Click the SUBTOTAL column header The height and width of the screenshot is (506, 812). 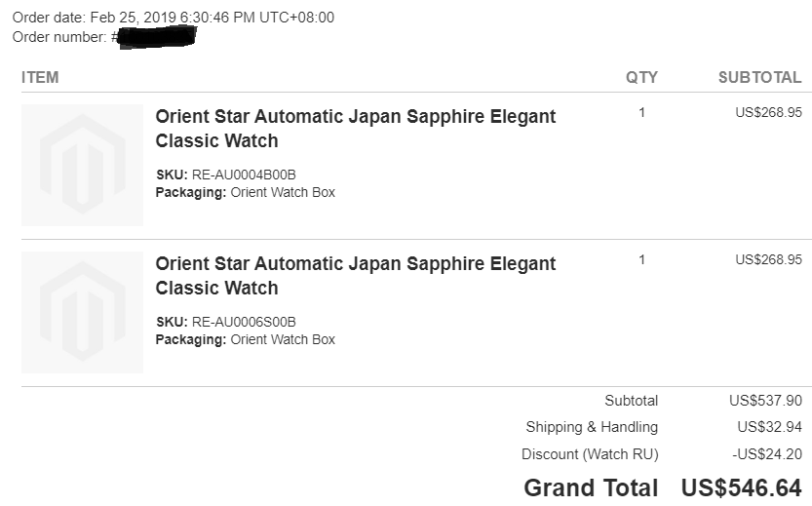click(759, 77)
